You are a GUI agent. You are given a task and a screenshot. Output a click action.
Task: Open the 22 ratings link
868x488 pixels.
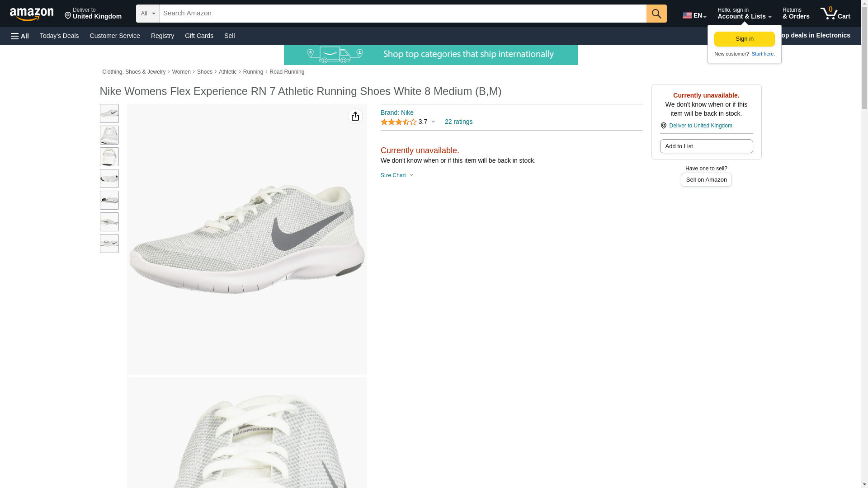point(458,122)
